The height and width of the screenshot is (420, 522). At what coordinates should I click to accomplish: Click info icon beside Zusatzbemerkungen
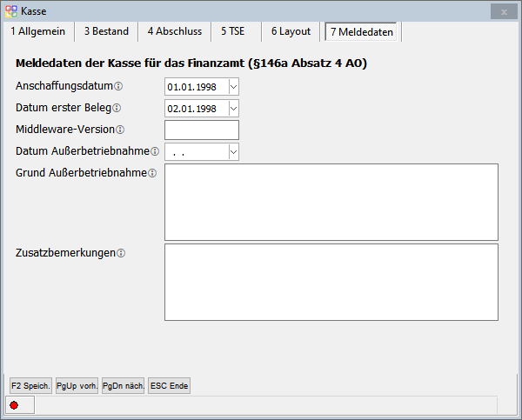coord(121,253)
